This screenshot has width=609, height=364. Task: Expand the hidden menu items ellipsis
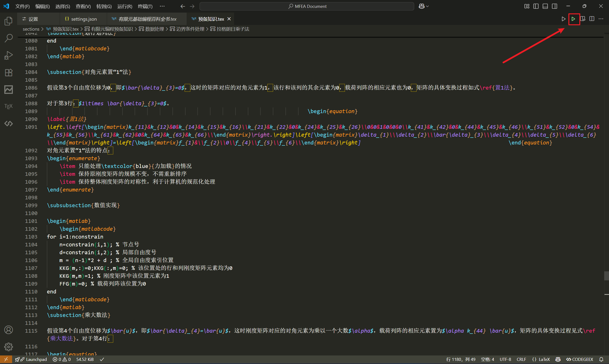tap(162, 6)
